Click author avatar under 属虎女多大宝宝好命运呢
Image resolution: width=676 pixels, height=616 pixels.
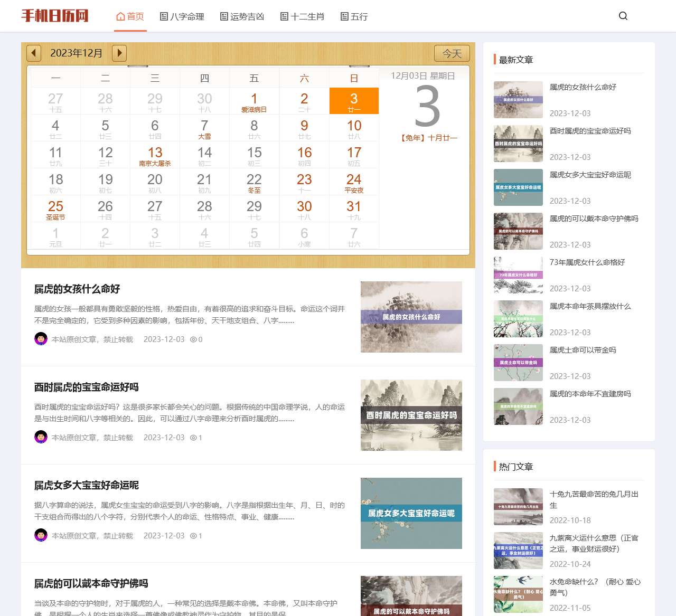tap(41, 535)
